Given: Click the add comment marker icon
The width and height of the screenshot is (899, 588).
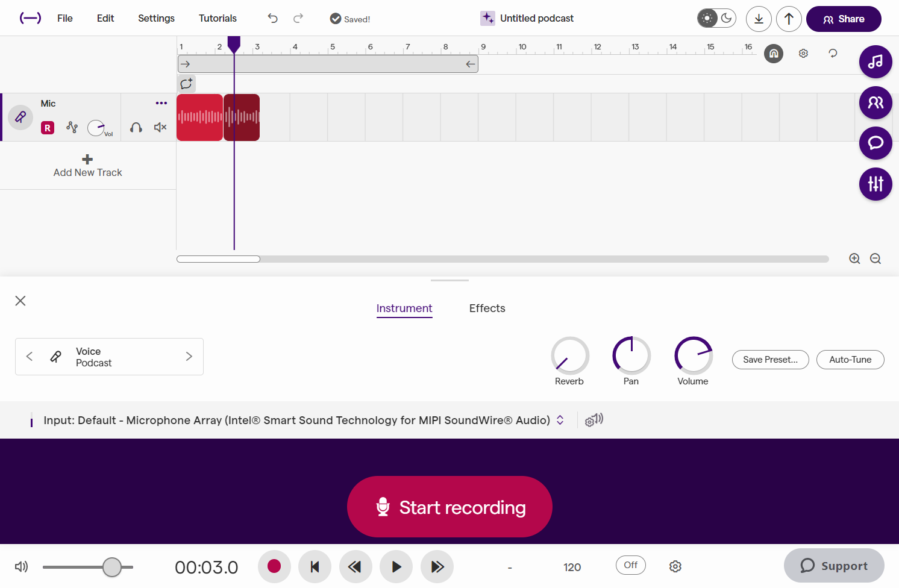Looking at the screenshot, I should [x=186, y=84].
